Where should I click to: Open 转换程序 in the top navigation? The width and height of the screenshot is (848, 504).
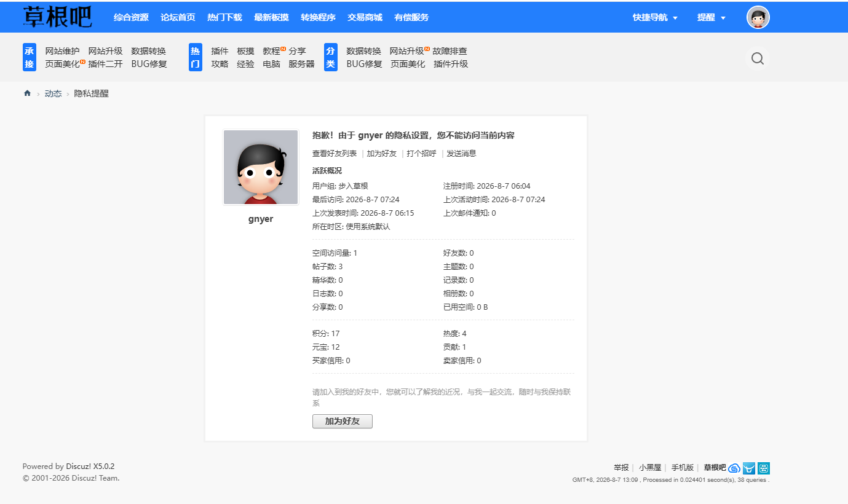(x=318, y=17)
